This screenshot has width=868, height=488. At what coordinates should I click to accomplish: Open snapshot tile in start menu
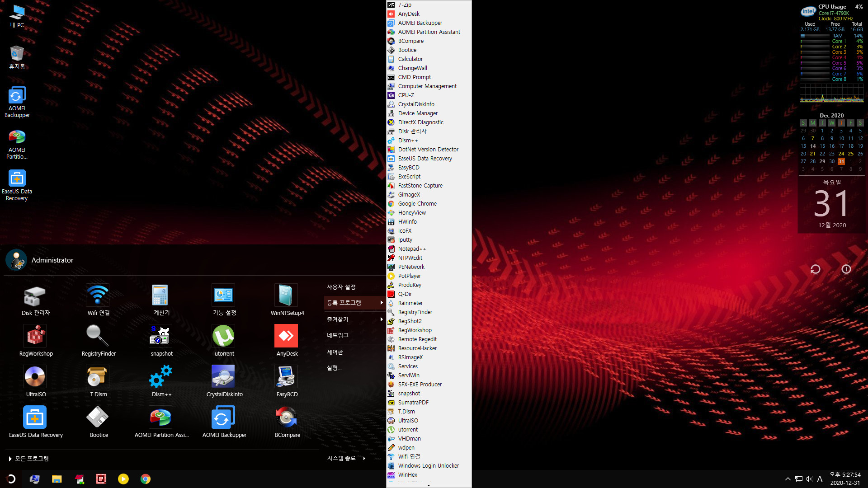click(161, 341)
